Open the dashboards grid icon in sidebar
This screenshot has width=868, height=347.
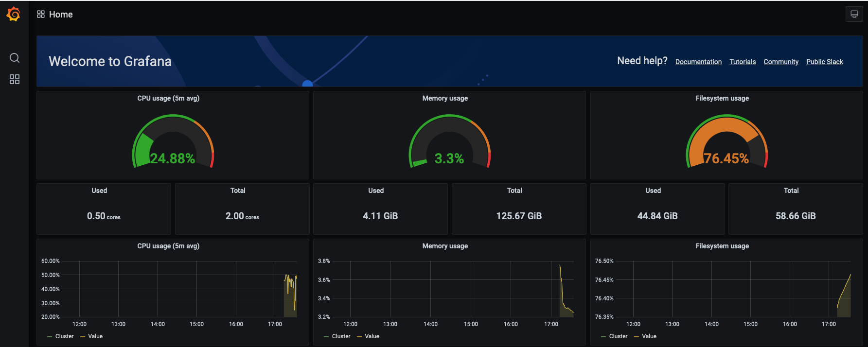coord(15,79)
